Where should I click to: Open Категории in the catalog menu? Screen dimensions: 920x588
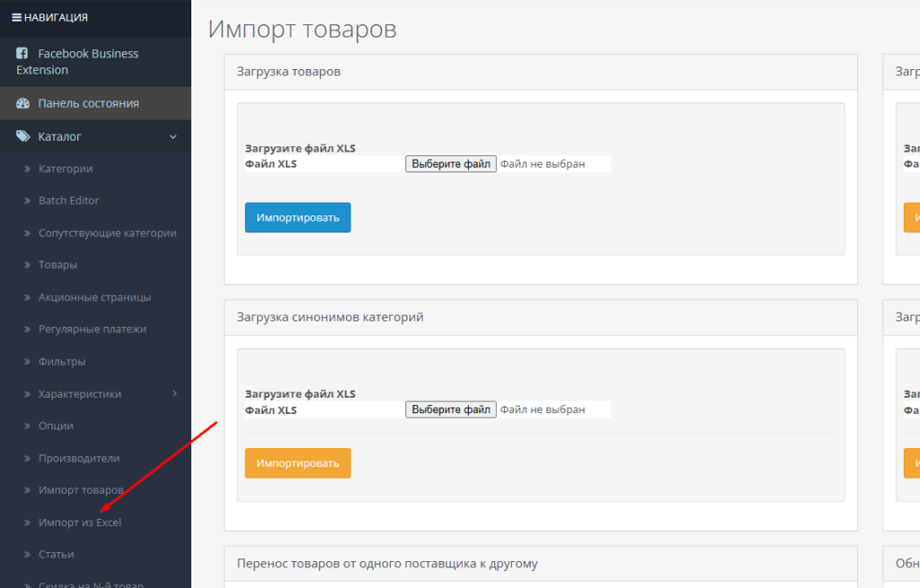[x=66, y=169]
